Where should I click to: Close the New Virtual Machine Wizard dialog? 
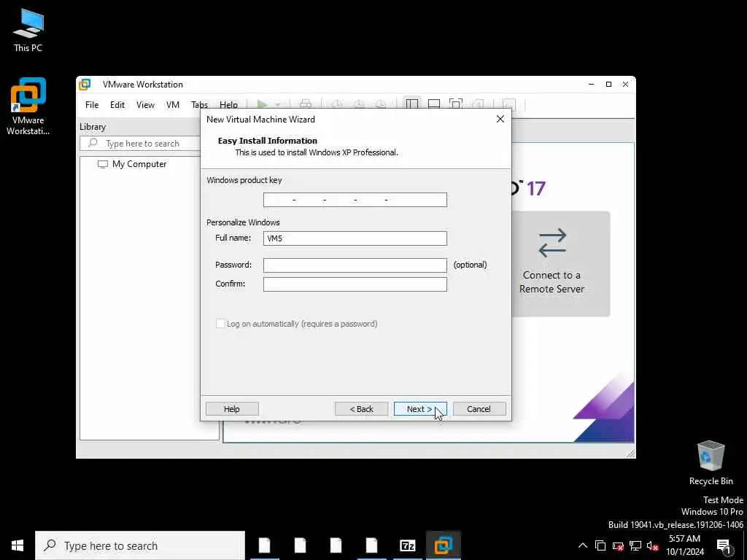(x=500, y=119)
